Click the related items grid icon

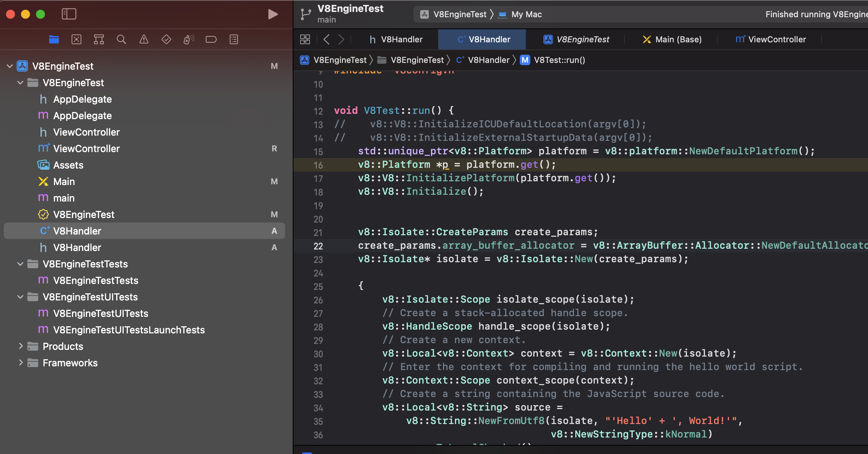305,39
